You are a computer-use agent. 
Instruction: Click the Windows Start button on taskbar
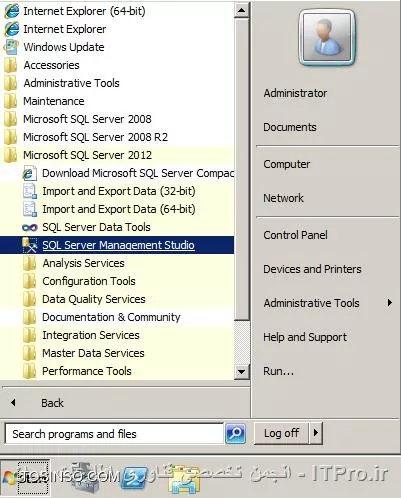point(25,477)
